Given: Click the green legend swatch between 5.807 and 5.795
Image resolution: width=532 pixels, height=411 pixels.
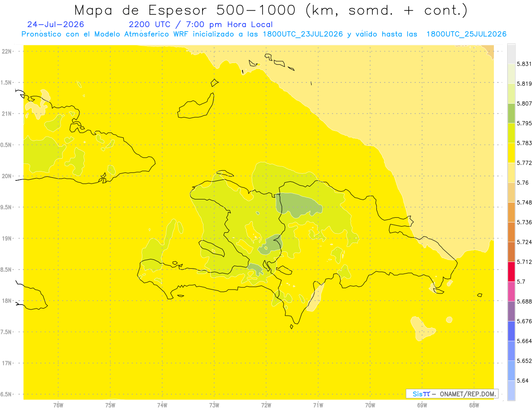Looking at the screenshot, I should (x=511, y=113).
